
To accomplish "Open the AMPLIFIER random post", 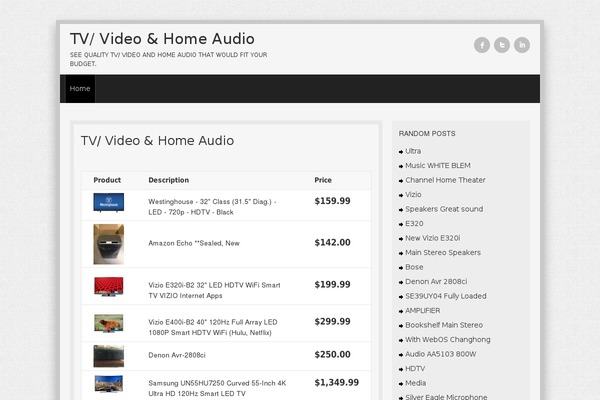I will (x=422, y=311).
